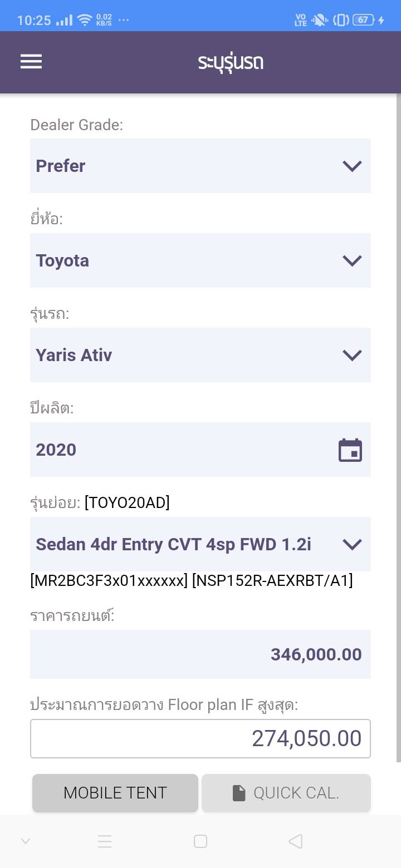Image resolution: width=401 pixels, height=868 pixels.
Task: Click the Floor plan IF amount field
Action: tap(200, 738)
